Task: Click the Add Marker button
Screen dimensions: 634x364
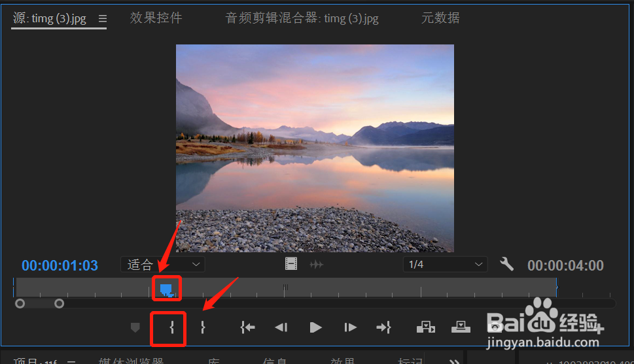Action: tap(135, 327)
